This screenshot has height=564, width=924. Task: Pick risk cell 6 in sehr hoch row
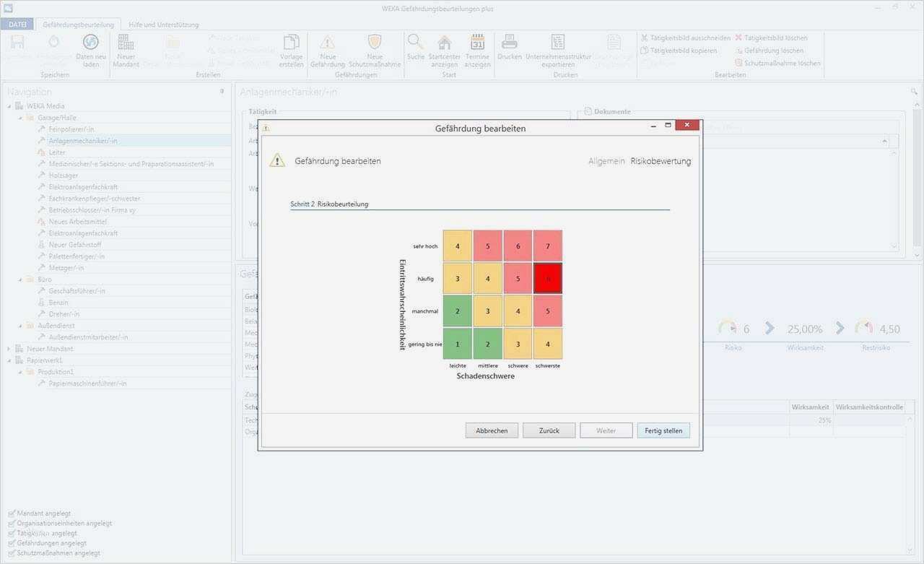tap(518, 246)
